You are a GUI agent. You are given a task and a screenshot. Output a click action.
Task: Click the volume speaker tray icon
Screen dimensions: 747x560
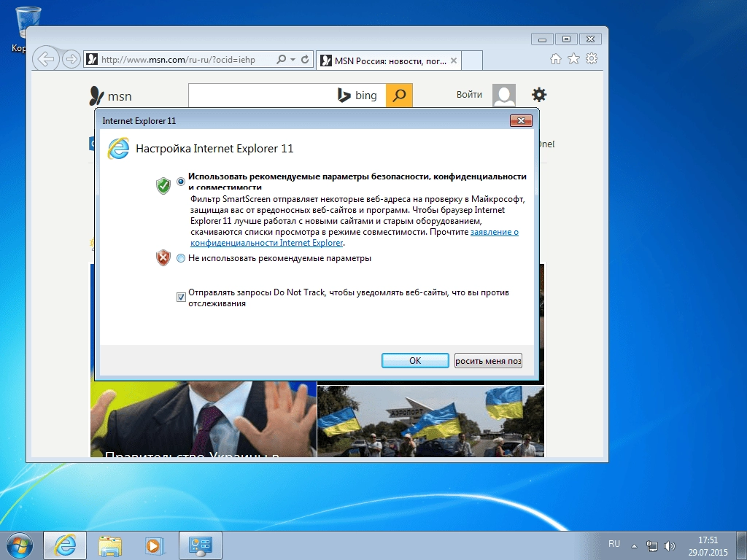(670, 546)
